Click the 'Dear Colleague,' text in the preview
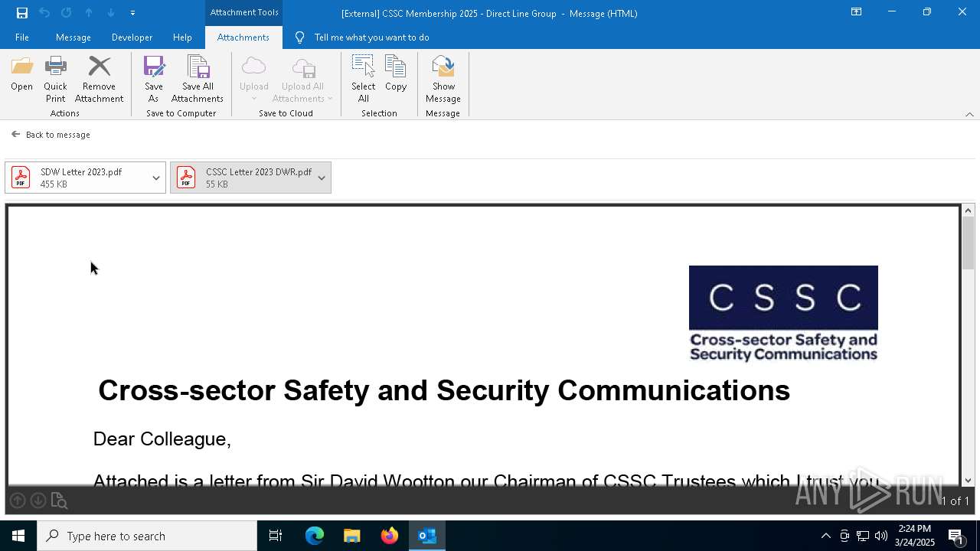The height and width of the screenshot is (551, 980). [162, 439]
